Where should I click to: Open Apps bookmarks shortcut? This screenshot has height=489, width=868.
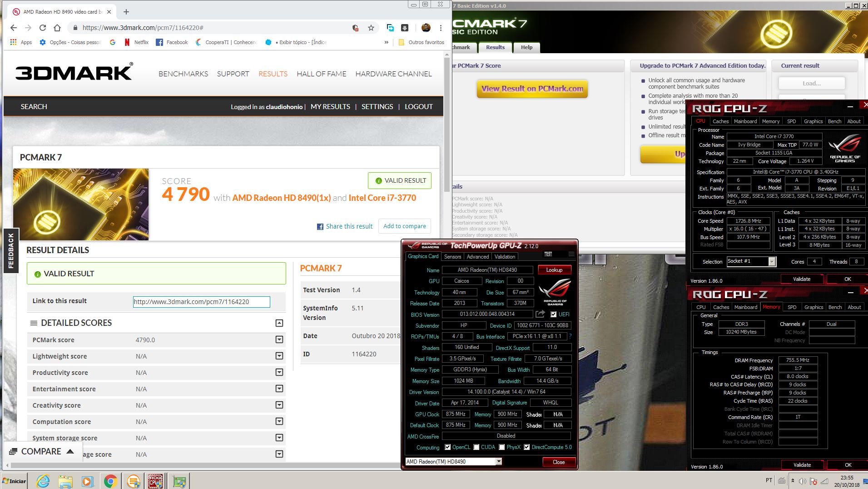(21, 42)
